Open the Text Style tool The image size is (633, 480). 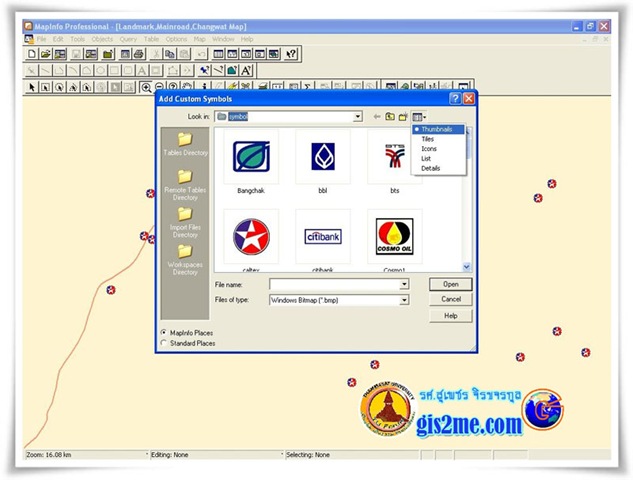pos(246,71)
